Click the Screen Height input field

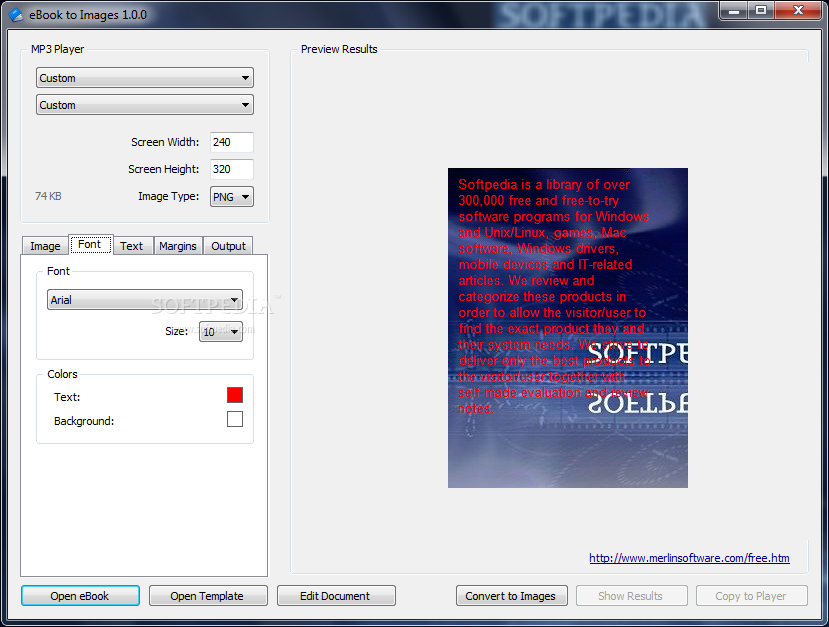coord(232,169)
